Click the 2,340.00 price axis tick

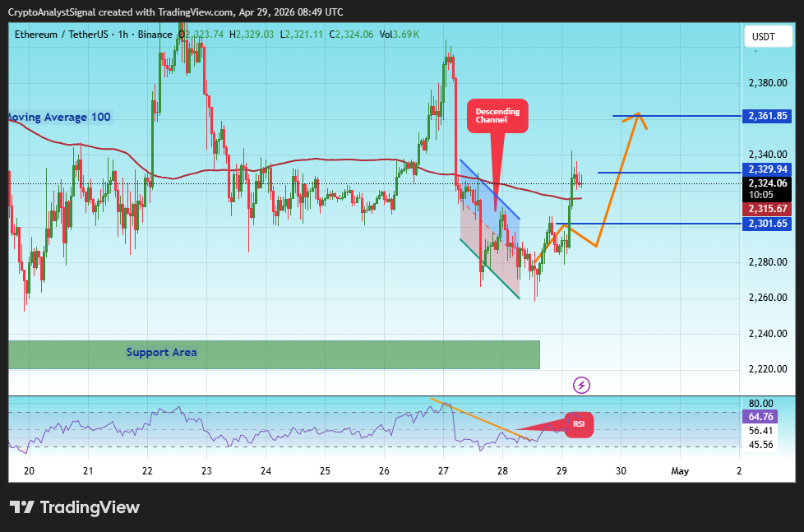[768, 155]
